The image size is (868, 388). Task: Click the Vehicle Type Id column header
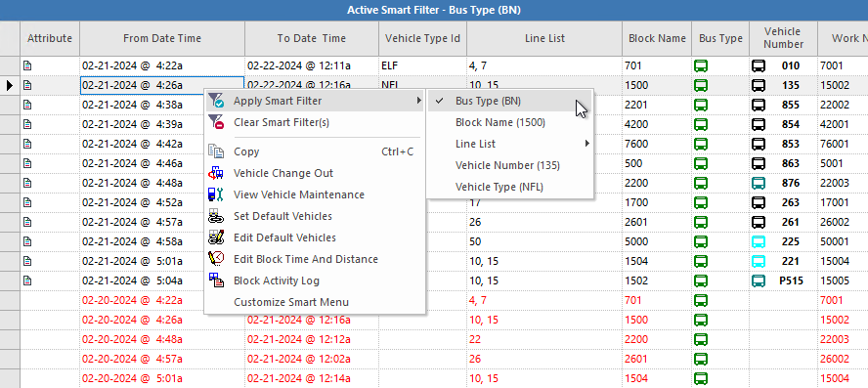pyautogui.click(x=423, y=38)
